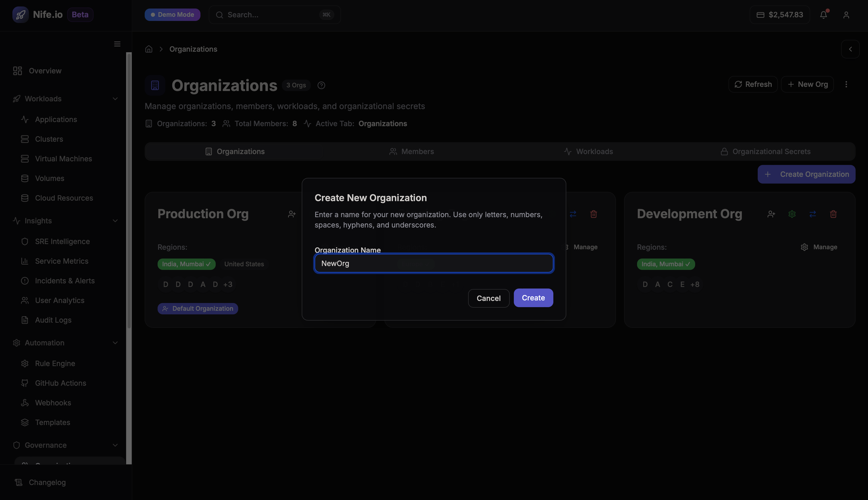Image resolution: width=868 pixels, height=500 pixels.
Task: Open the green settings gear on Development Org
Action: pyautogui.click(x=792, y=214)
